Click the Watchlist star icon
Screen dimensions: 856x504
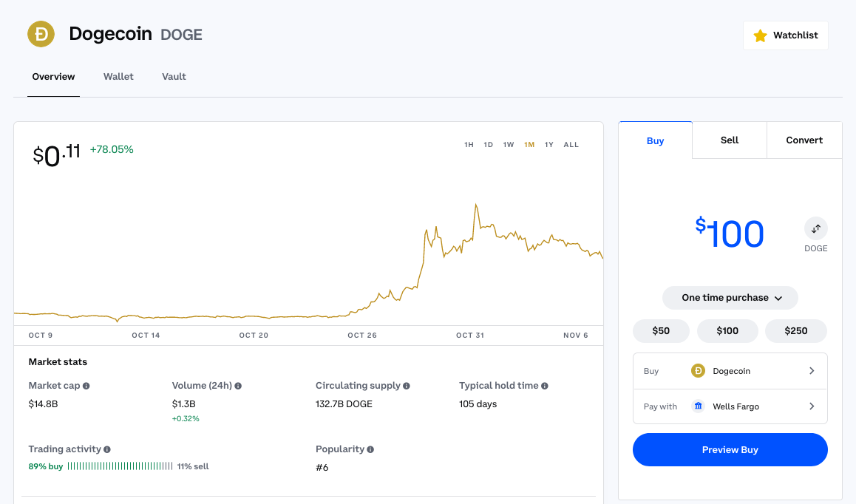(760, 35)
